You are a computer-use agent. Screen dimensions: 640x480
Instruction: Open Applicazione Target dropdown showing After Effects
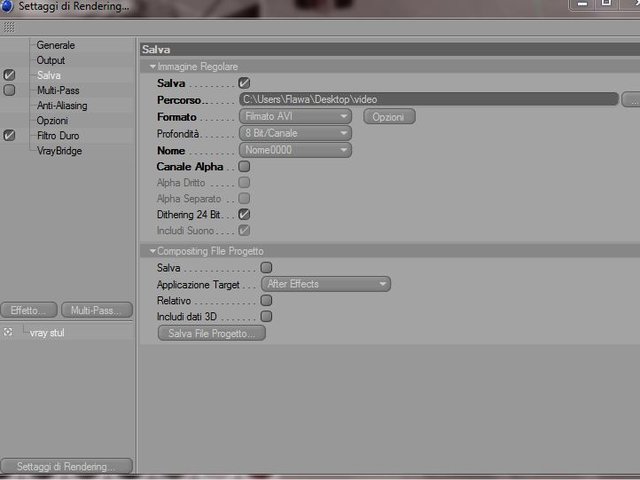click(326, 284)
